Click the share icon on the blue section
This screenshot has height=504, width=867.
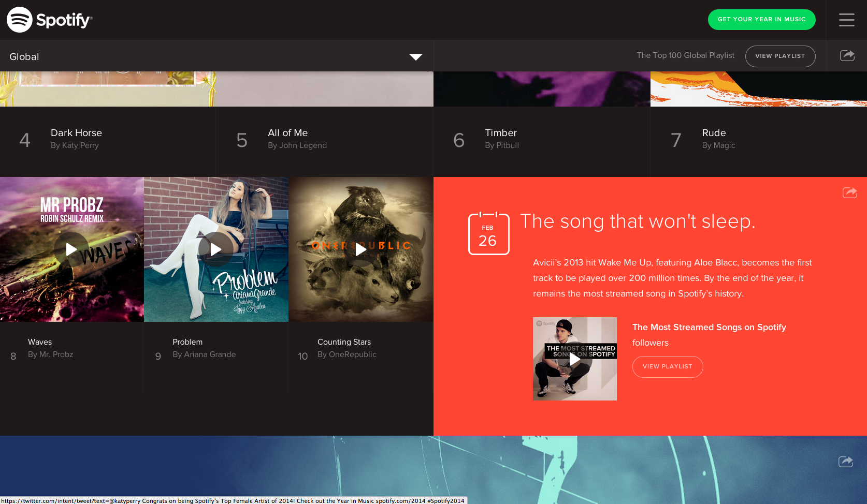pos(846,461)
